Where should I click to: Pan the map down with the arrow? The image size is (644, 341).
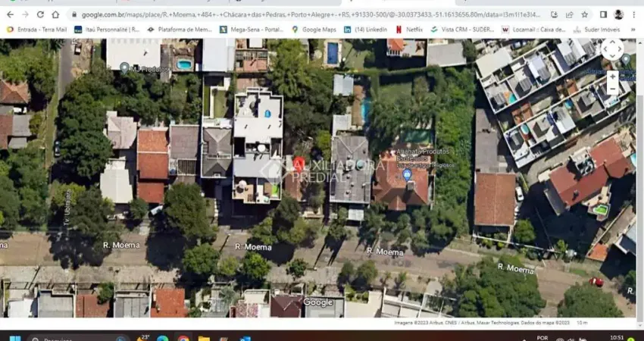(612, 56)
